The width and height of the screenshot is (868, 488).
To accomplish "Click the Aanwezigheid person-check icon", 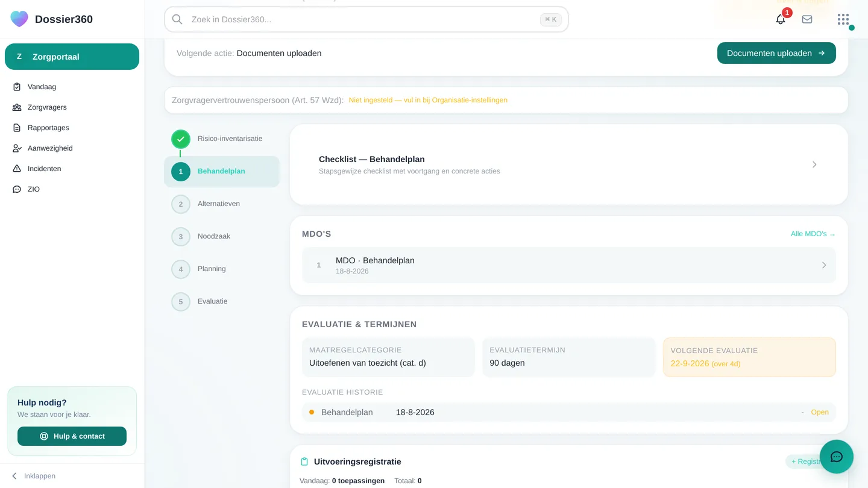I will point(17,148).
